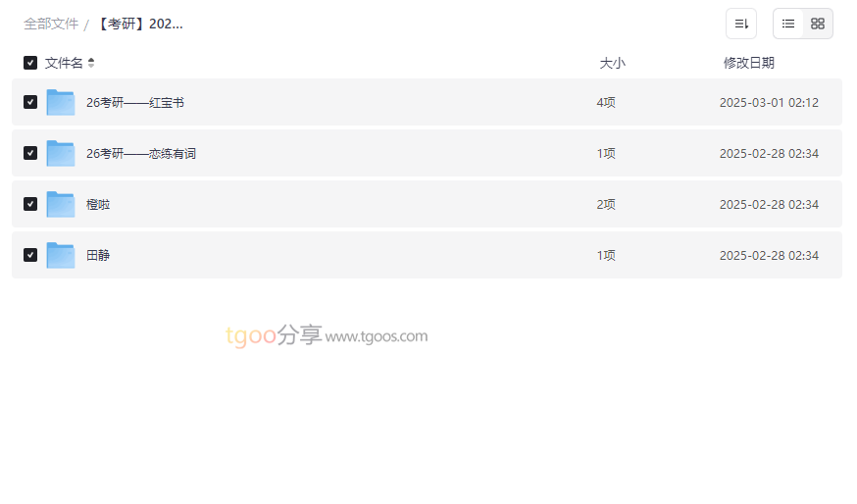Click the 橙啦 folder icon
857x504 pixels.
pyautogui.click(x=61, y=204)
